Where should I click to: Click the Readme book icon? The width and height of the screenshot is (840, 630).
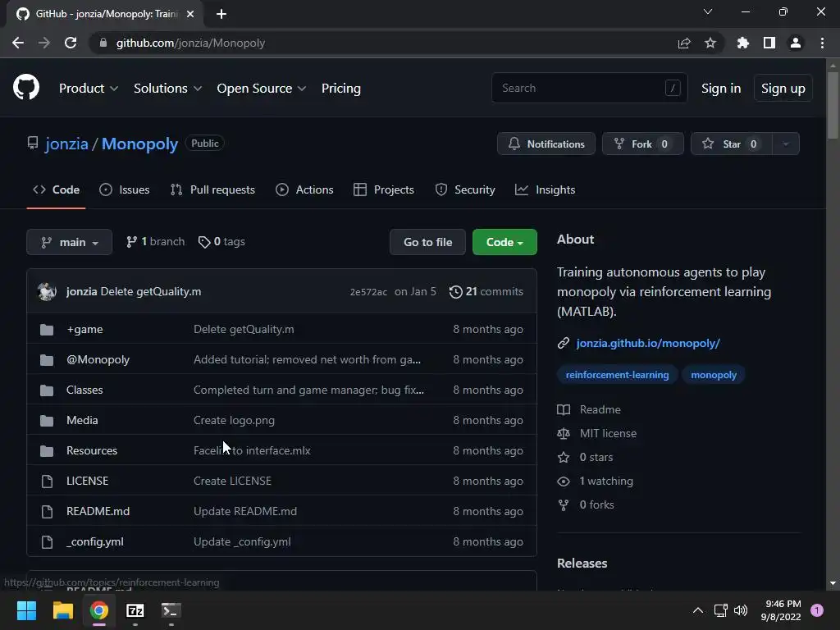(x=564, y=410)
